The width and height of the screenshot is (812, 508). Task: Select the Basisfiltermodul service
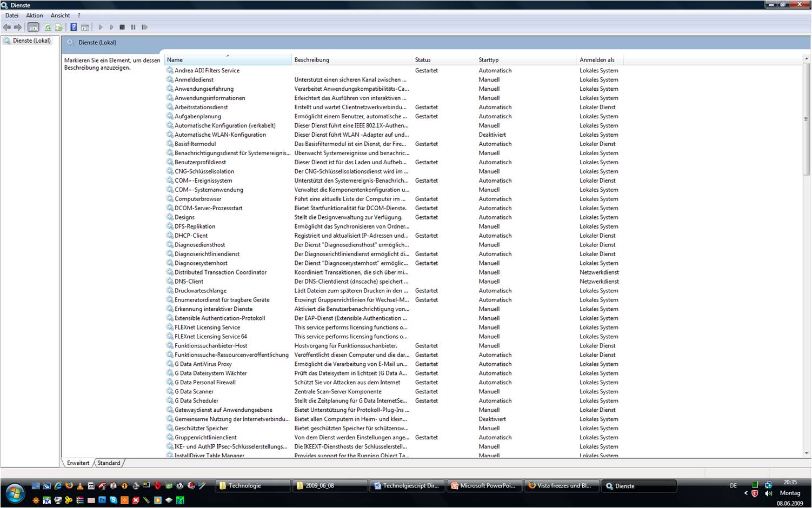coord(195,144)
